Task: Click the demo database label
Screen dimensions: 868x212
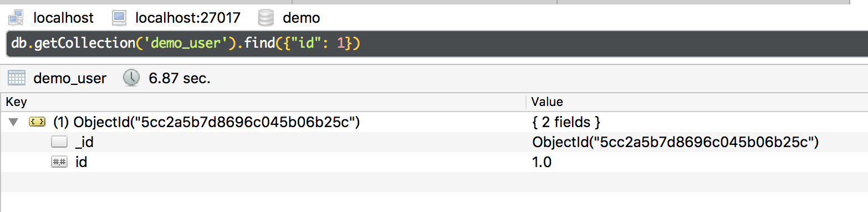Action: (x=302, y=18)
